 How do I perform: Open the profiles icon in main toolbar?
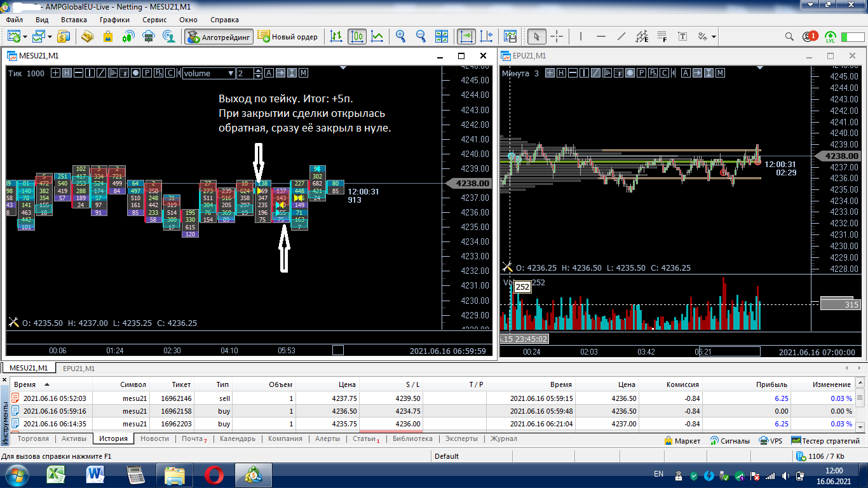tap(39, 36)
